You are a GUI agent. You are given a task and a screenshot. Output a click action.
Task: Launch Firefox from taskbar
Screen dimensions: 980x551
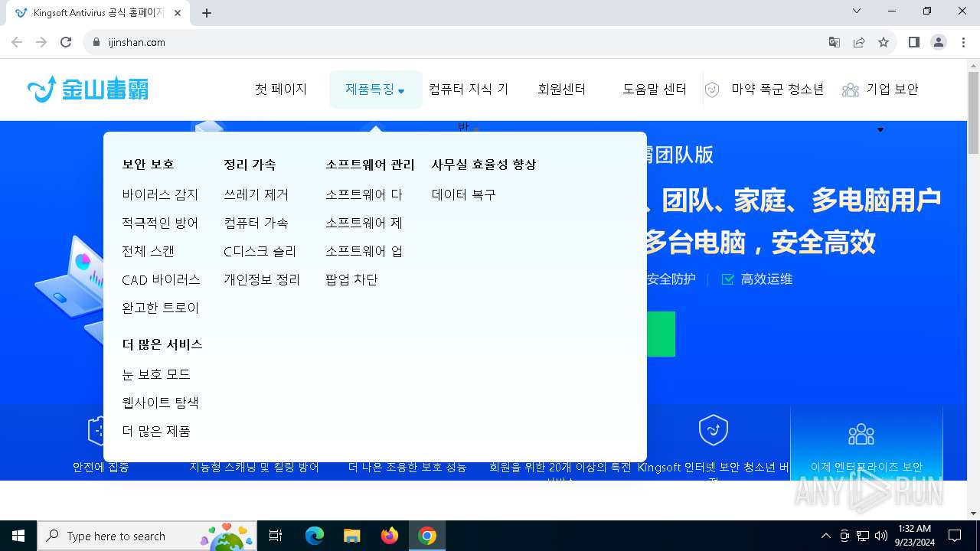click(x=390, y=536)
